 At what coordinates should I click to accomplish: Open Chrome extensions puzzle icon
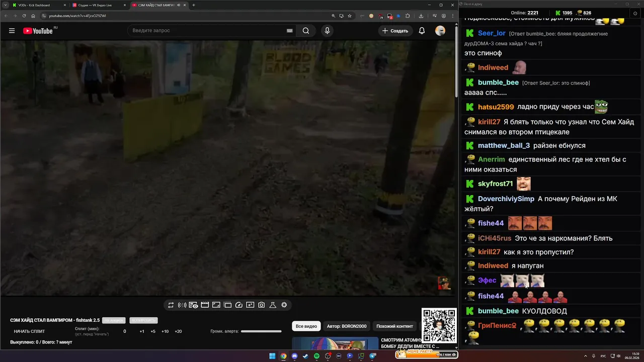coord(408,16)
